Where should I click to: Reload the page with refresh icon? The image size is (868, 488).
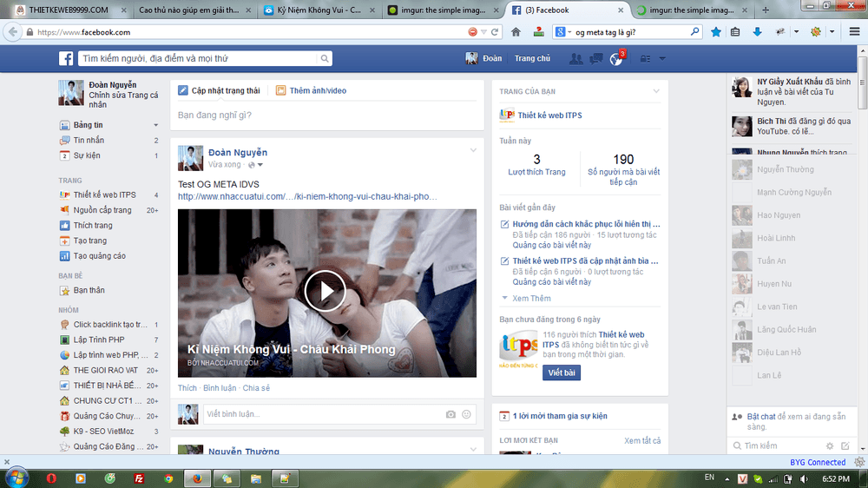495,32
